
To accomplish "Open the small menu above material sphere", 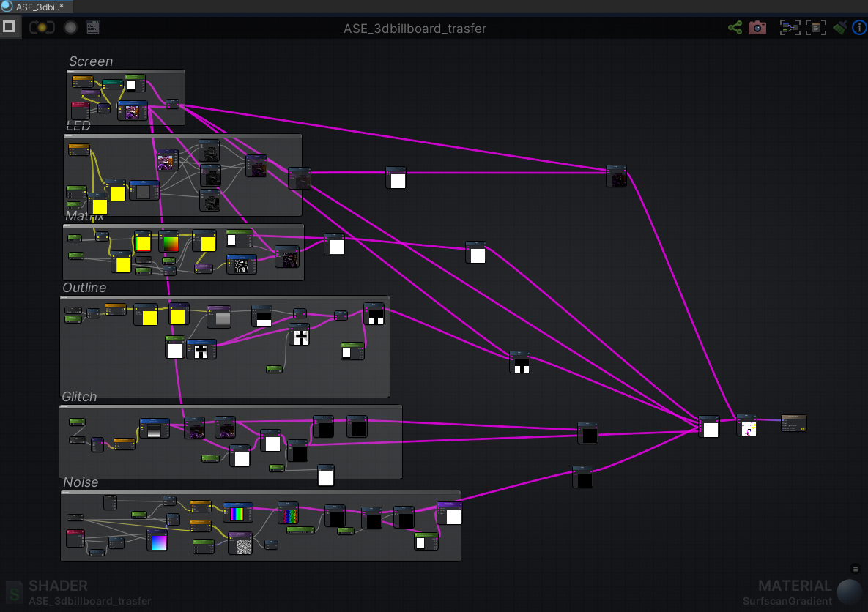I will (855, 569).
